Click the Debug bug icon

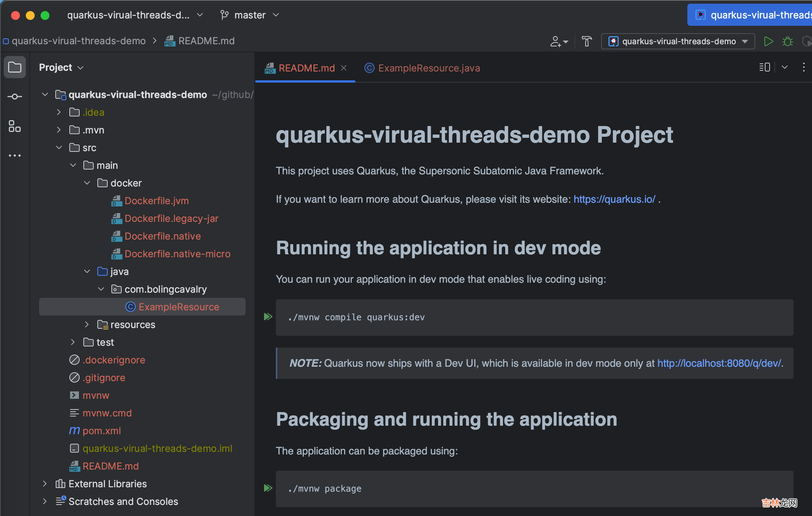coord(787,41)
